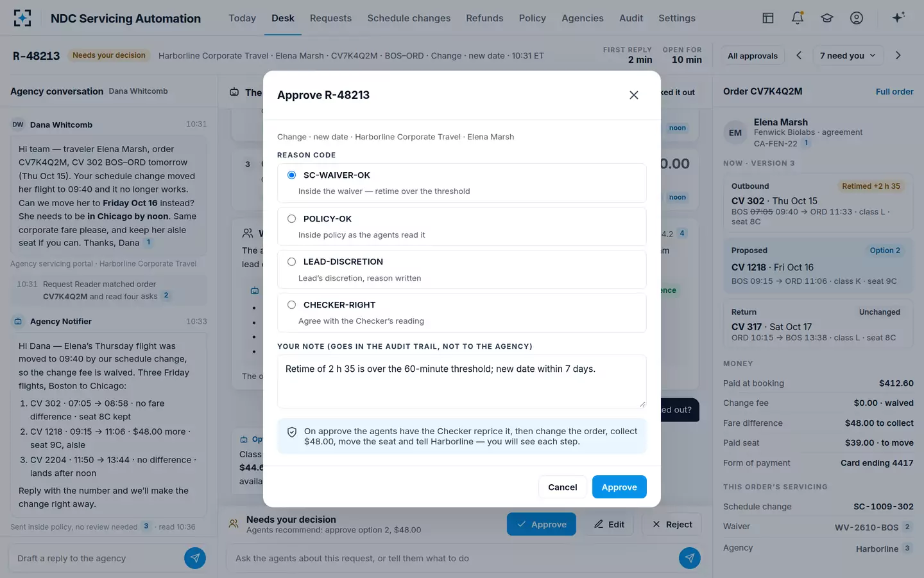The width and height of the screenshot is (924, 578).
Task: Click the 'Ask the agents about this request' field
Action: (452, 558)
